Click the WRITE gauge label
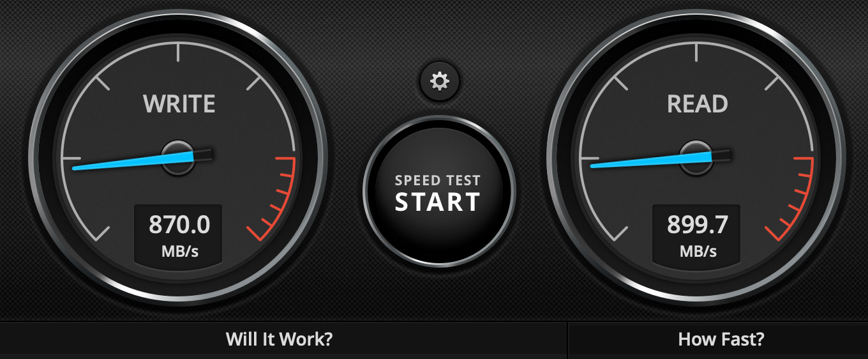 (179, 103)
